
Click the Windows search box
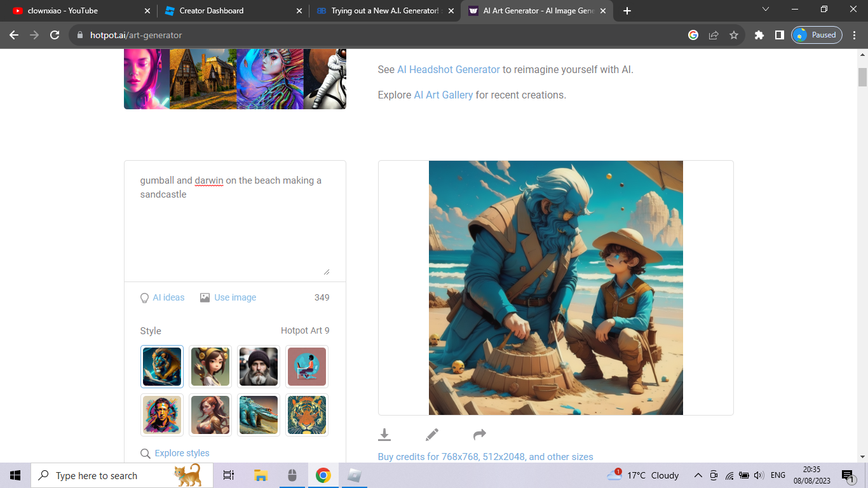(x=121, y=475)
